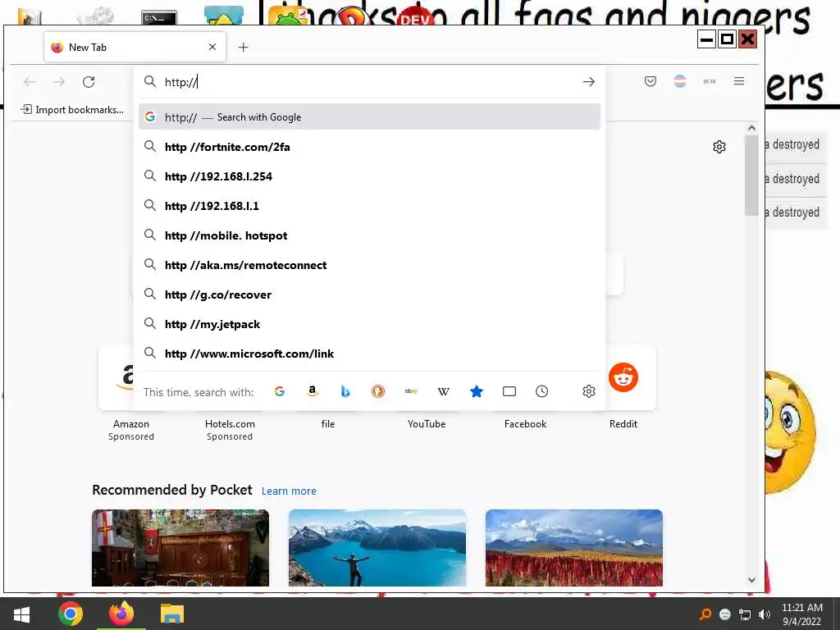Click the taskbar clock showing 11:21 AM
Image resolution: width=840 pixels, height=630 pixels.
tap(802, 614)
